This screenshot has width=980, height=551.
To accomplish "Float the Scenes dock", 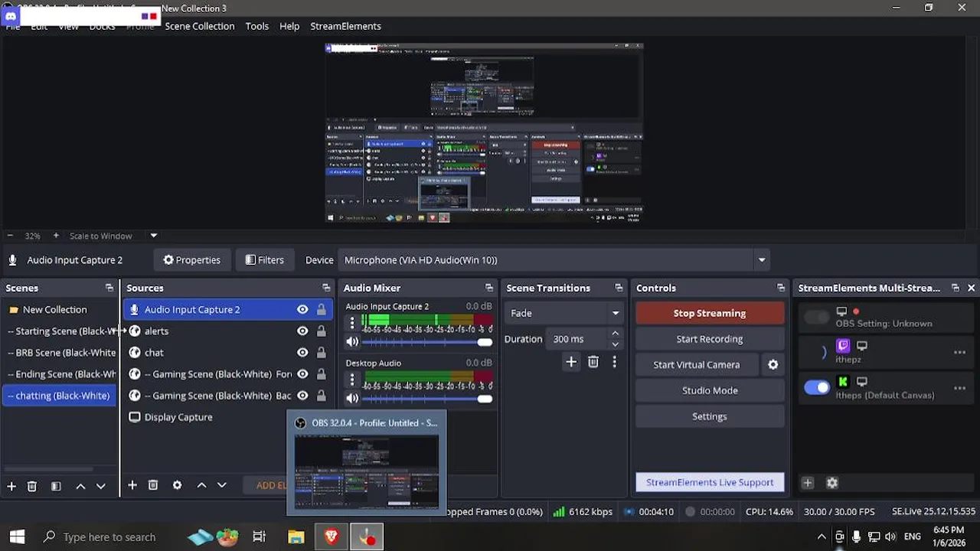I will point(109,288).
